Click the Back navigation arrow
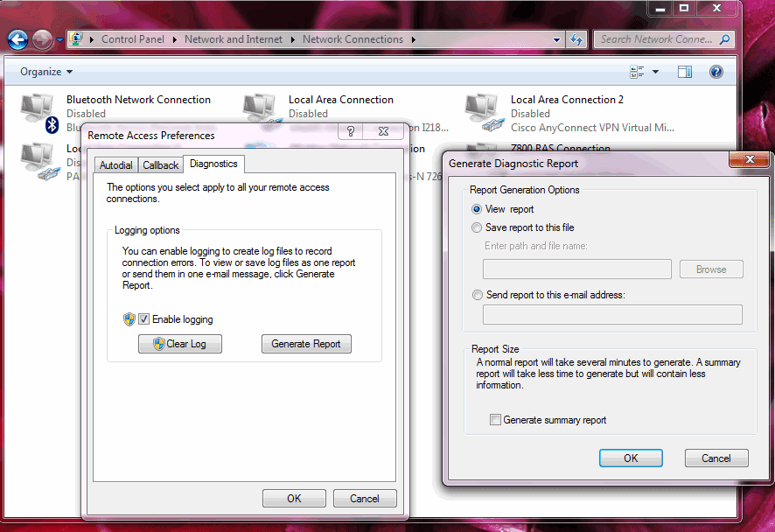The image size is (775, 532). pyautogui.click(x=17, y=40)
